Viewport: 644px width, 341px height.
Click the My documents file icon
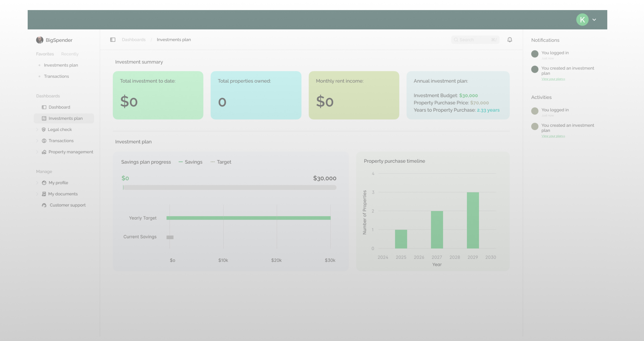44,194
